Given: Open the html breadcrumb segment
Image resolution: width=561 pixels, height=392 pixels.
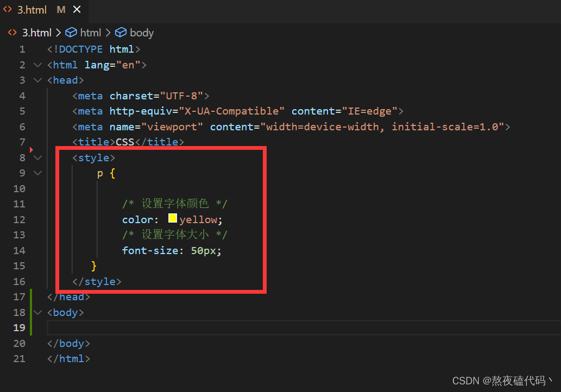Looking at the screenshot, I should click(91, 33).
